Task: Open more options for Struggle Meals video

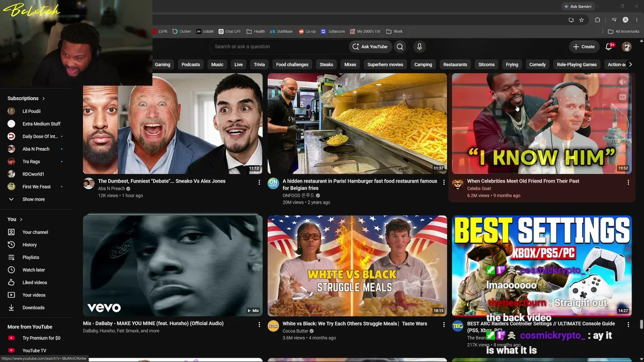Action: click(444, 325)
